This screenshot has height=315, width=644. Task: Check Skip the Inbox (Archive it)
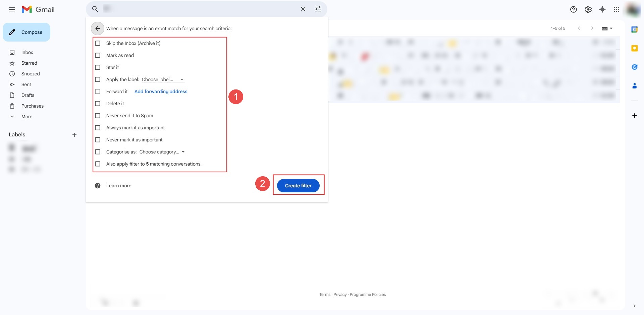coord(98,43)
